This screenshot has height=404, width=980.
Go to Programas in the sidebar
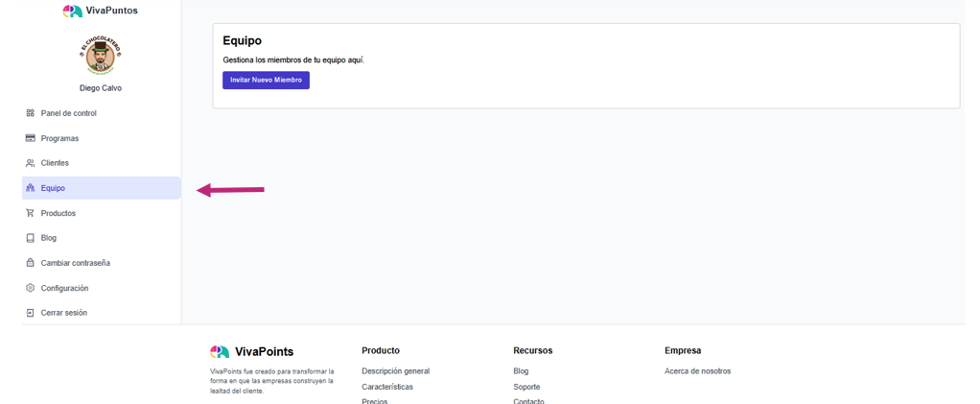(102, 138)
